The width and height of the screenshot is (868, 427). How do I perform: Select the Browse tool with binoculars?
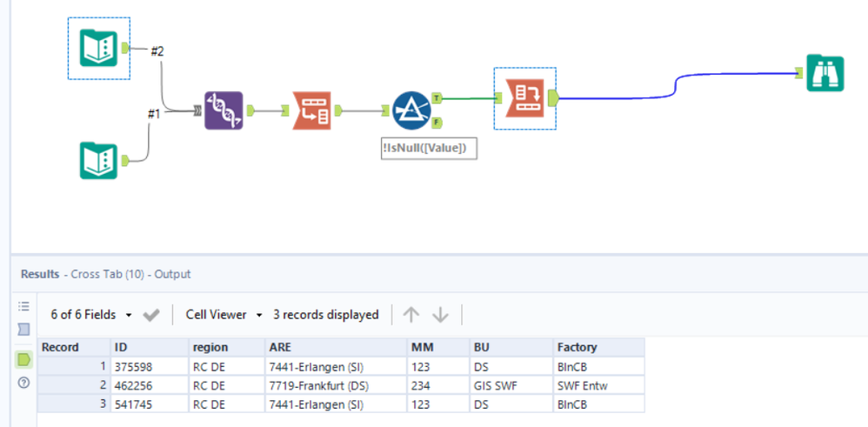click(x=825, y=73)
